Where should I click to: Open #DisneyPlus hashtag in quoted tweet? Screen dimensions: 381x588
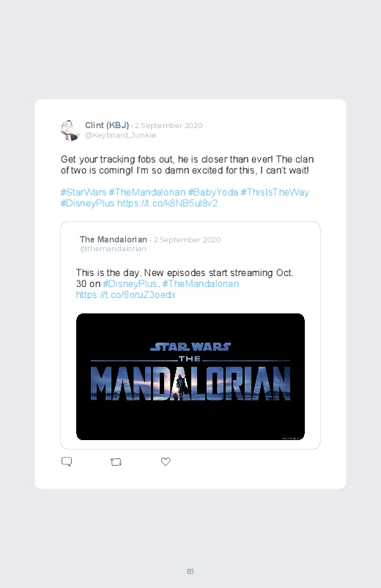tap(130, 284)
